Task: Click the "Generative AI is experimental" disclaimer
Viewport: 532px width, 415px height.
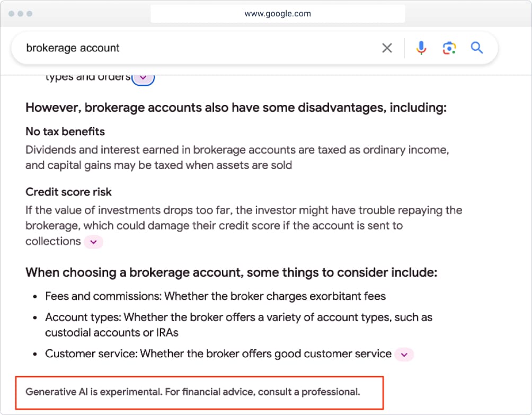Action: pyautogui.click(x=193, y=392)
